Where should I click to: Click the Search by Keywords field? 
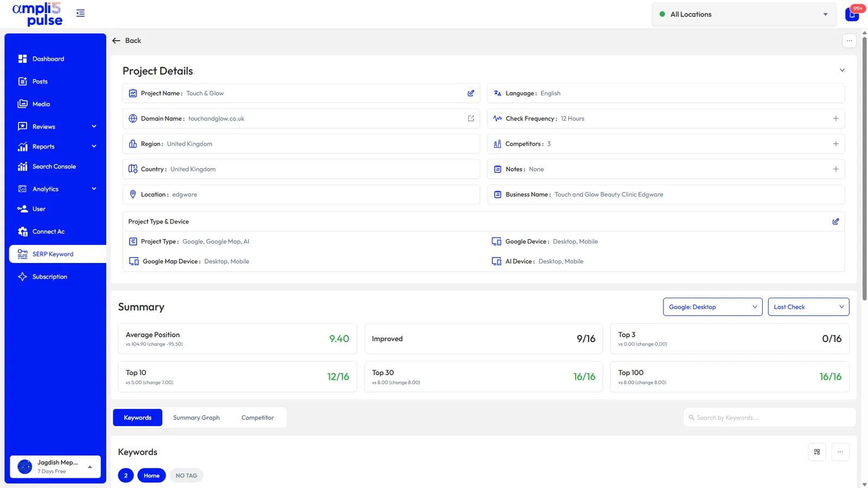tap(769, 418)
